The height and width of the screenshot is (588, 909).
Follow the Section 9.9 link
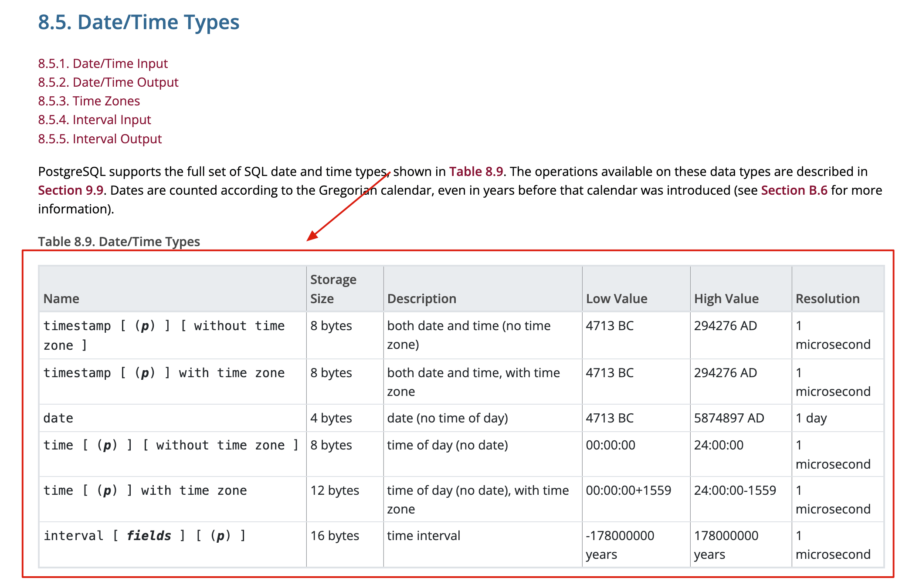click(71, 190)
